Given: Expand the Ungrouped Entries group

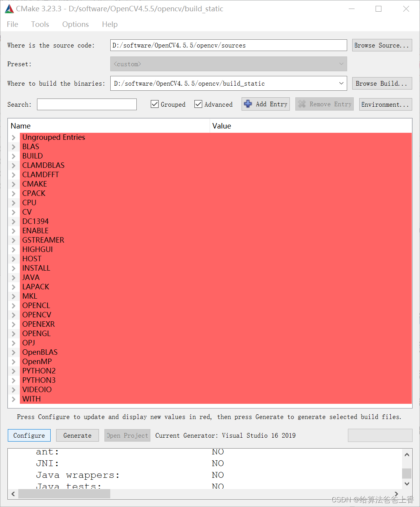Looking at the screenshot, I should click(14, 137).
